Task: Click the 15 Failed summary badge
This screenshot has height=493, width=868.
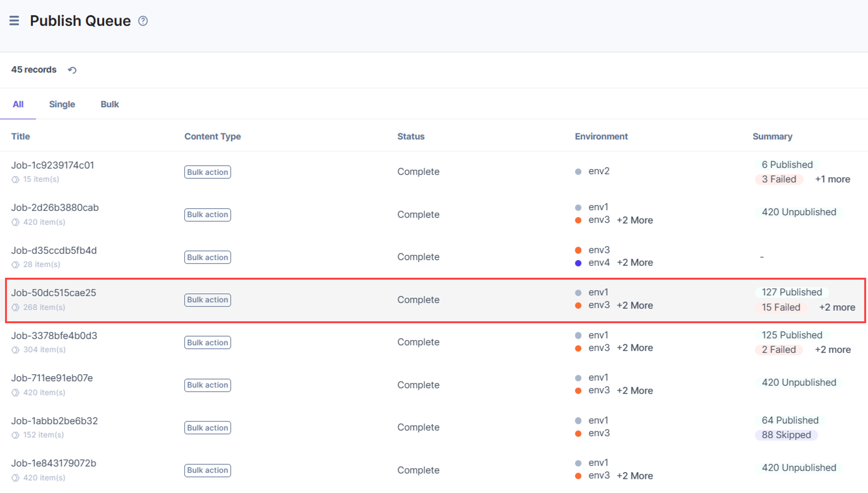Action: pos(781,307)
